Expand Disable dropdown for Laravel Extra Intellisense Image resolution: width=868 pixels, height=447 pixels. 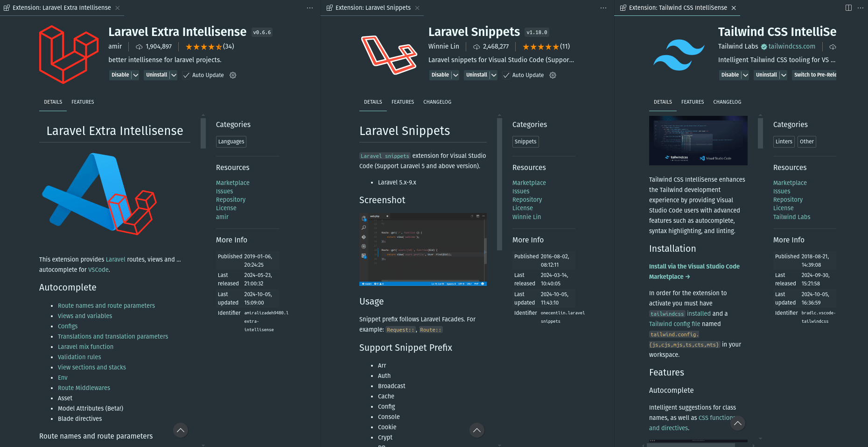[135, 75]
